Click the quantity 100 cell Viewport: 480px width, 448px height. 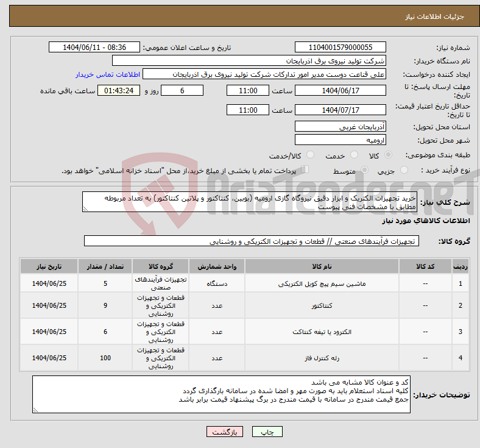coord(105,358)
